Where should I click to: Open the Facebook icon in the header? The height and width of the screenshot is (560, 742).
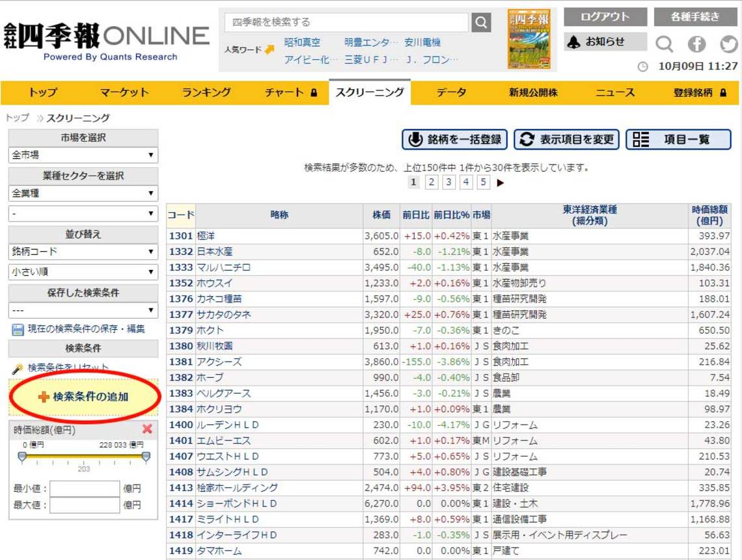point(696,44)
